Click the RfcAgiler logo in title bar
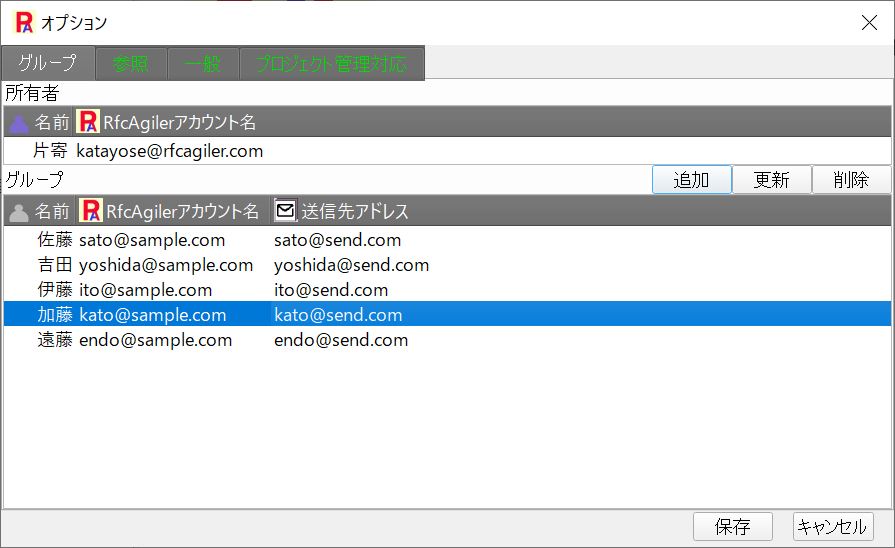The image size is (895, 548). click(24, 22)
